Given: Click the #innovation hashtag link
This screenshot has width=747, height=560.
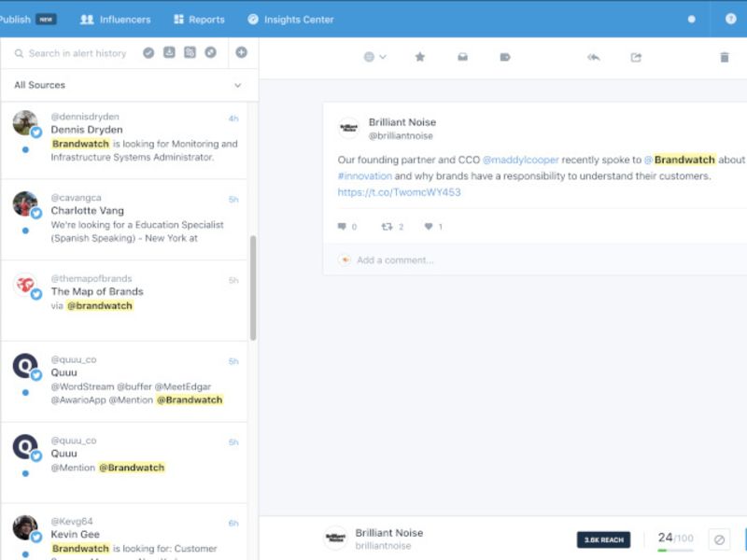Looking at the screenshot, I should click(x=365, y=176).
